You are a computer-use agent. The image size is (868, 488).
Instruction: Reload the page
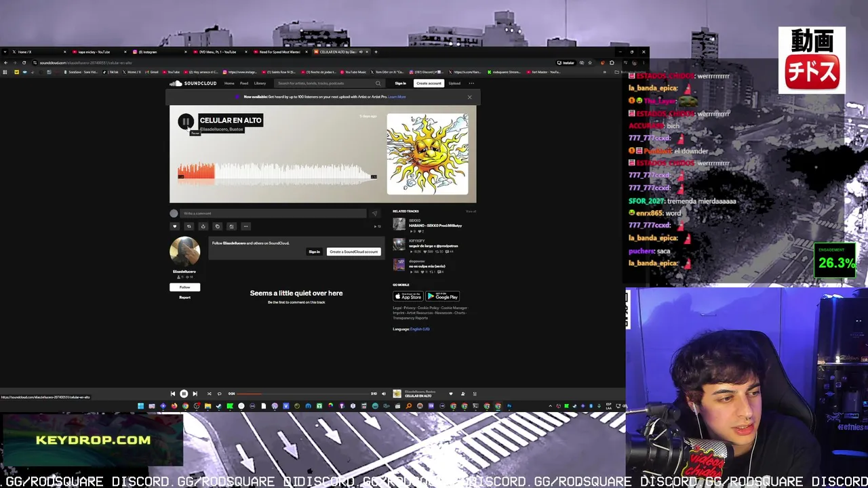click(x=24, y=63)
